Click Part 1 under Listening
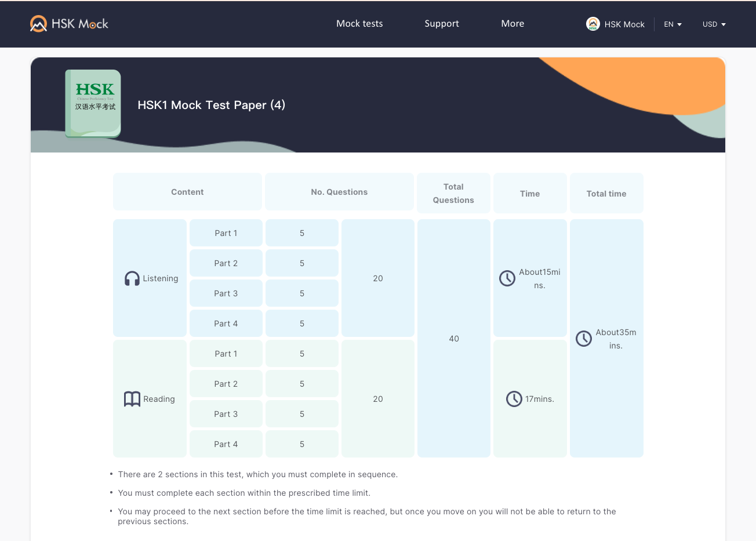Screen dimensions: 756x541 pyautogui.click(x=226, y=233)
